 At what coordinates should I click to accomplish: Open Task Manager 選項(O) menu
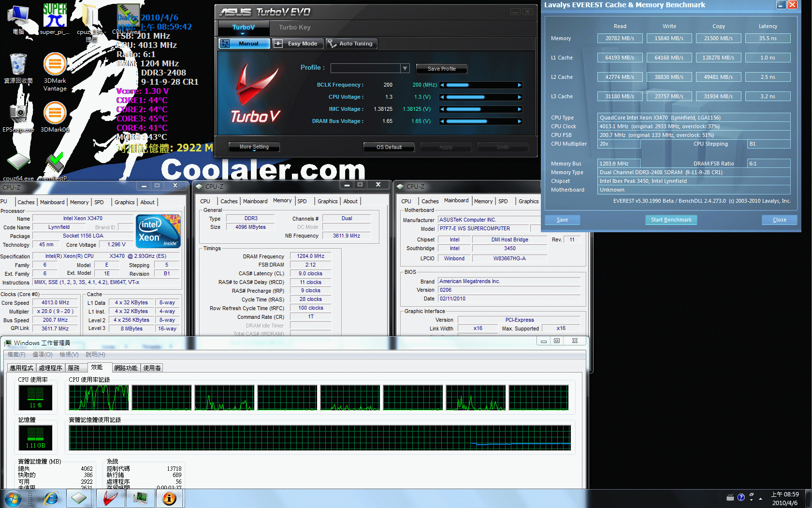[x=43, y=355]
